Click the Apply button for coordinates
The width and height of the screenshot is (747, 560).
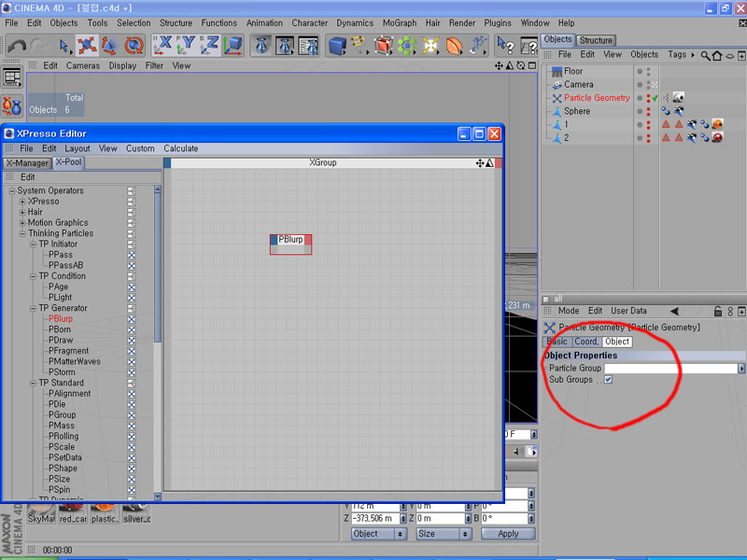click(508, 534)
